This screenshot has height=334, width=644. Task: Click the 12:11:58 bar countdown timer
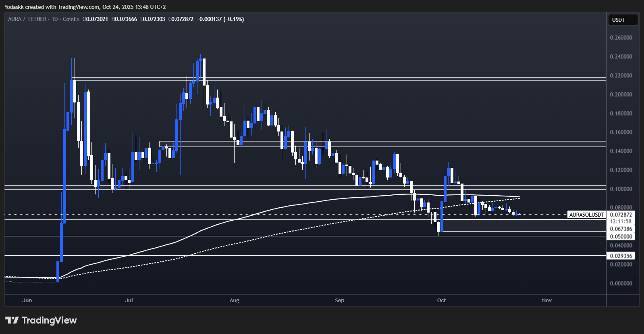(621, 221)
